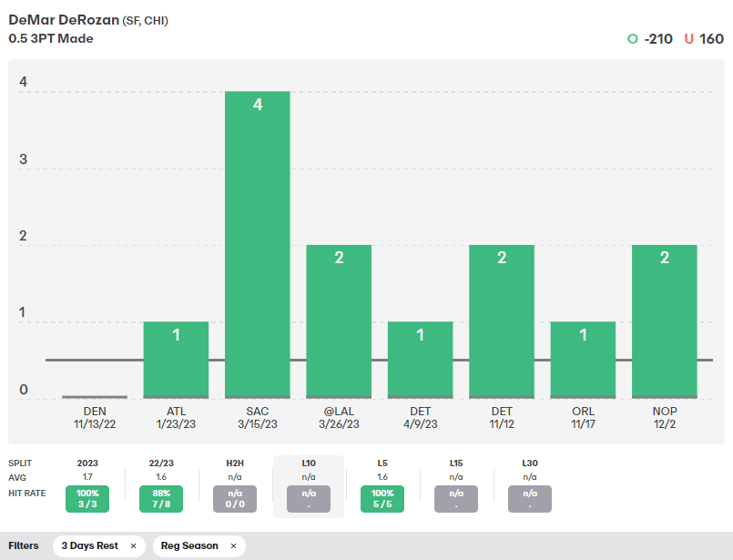The image size is (733, 560).
Task: Click the L10 n/a hit rate badge
Action: (x=309, y=499)
